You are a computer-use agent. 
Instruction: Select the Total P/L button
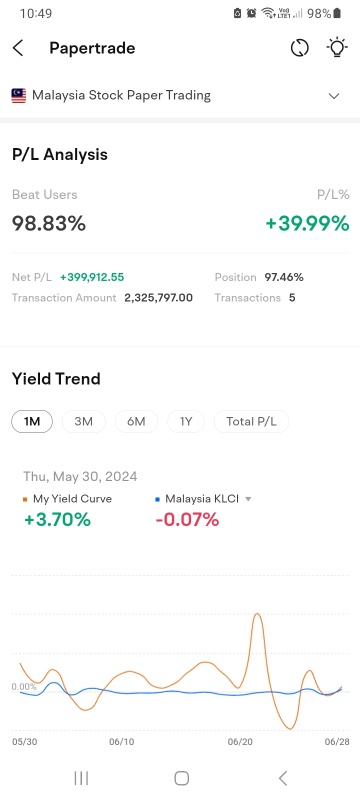click(x=251, y=421)
